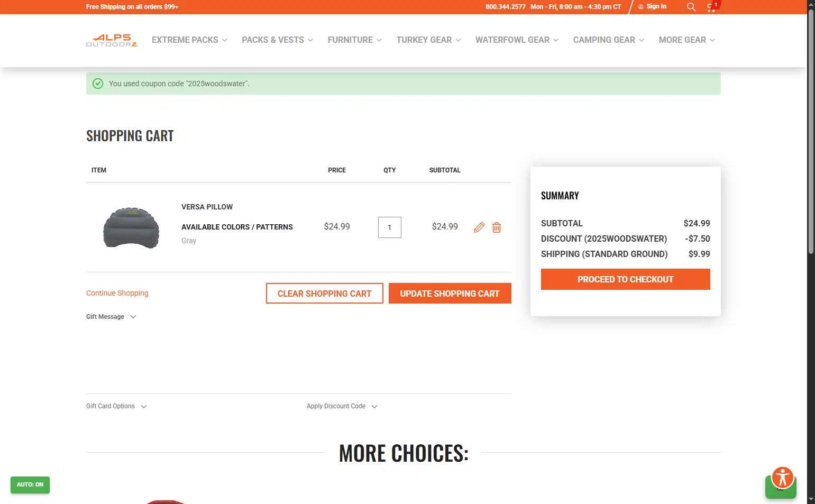Screen dimensions: 815x504
Task: Expand the Packs & Vests menu
Action: point(277,40)
